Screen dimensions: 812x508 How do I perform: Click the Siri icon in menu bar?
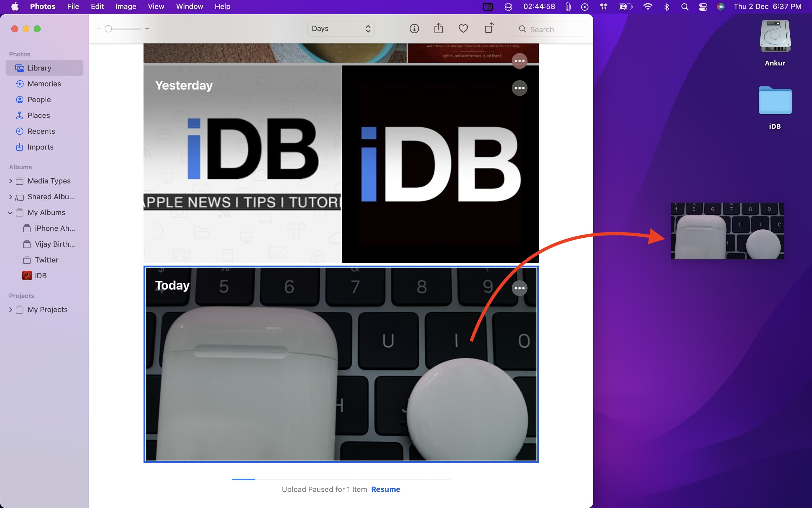720,7
